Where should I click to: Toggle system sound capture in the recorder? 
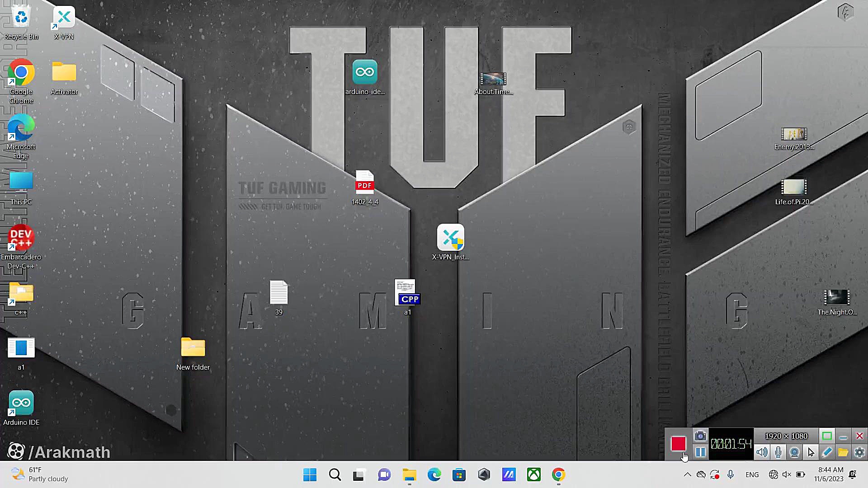point(762,452)
